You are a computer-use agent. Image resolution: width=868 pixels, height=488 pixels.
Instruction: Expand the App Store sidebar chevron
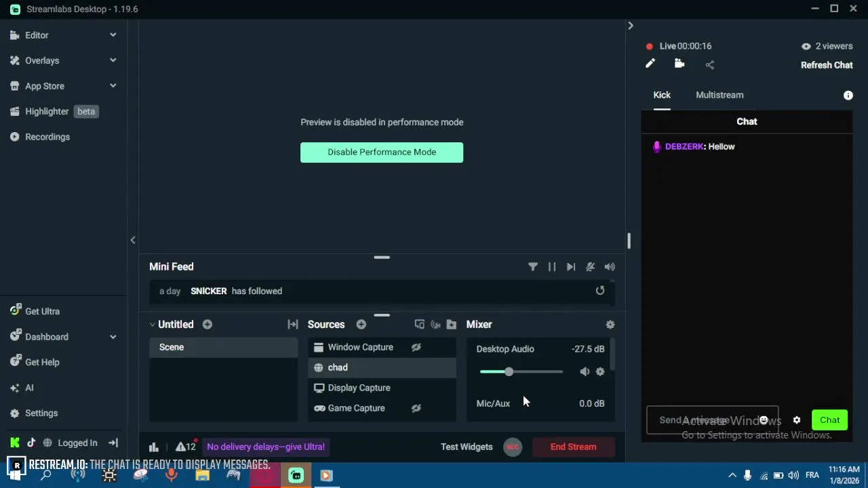[x=113, y=86]
